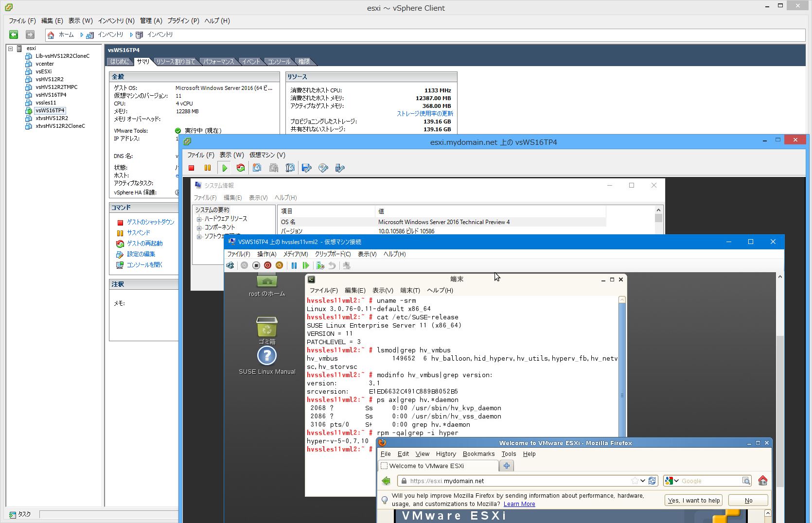Viewport: 812px width, 523px height.
Task: Click the No button in Firefox notification
Action: pos(748,500)
